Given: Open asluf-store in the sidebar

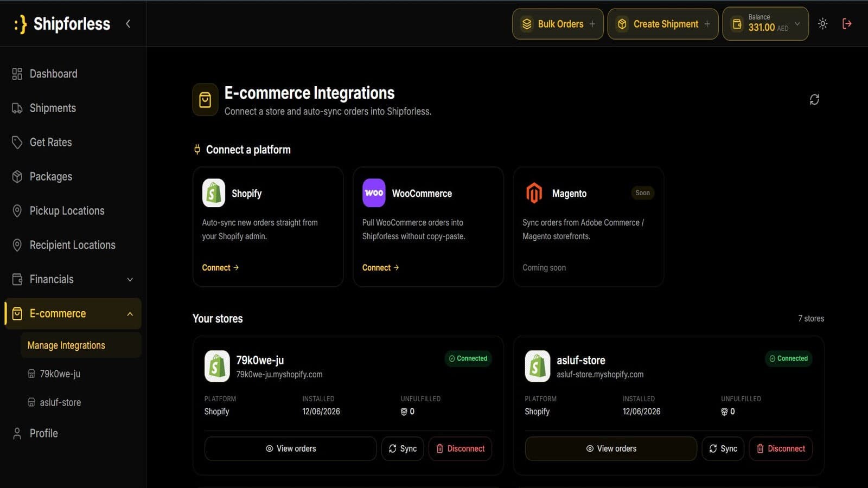Looking at the screenshot, I should coord(60,402).
